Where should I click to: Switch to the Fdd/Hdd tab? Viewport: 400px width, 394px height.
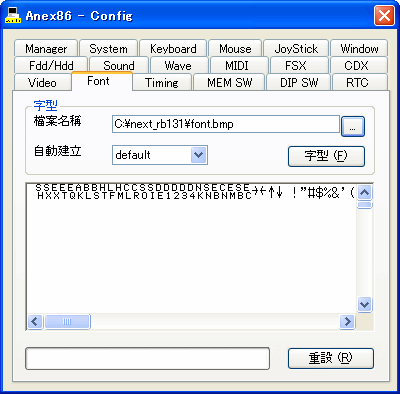51,65
